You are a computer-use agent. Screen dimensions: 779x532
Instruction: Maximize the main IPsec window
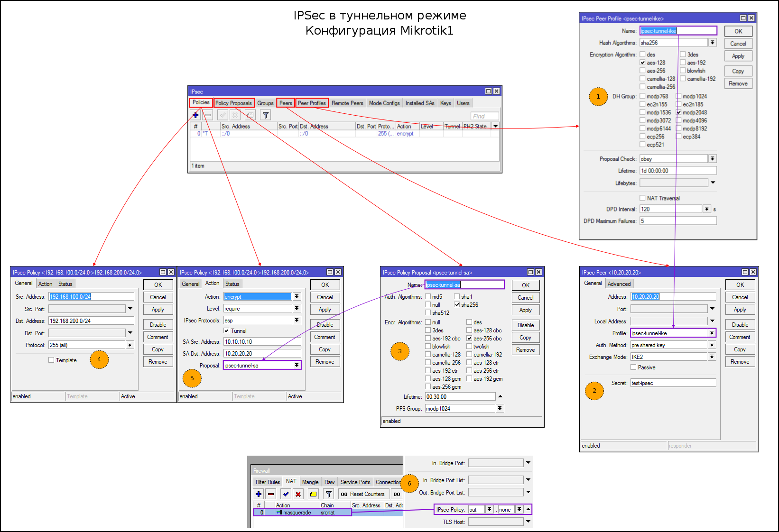point(489,91)
